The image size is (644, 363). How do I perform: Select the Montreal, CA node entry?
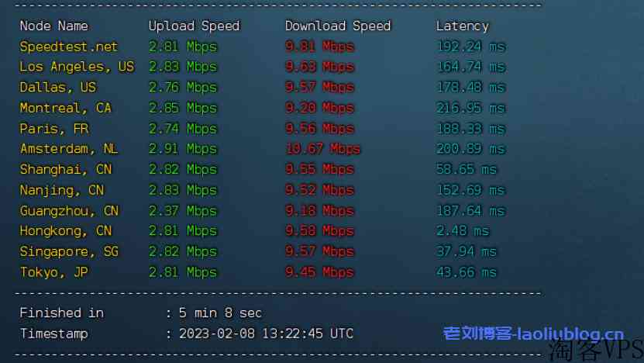tap(65, 108)
